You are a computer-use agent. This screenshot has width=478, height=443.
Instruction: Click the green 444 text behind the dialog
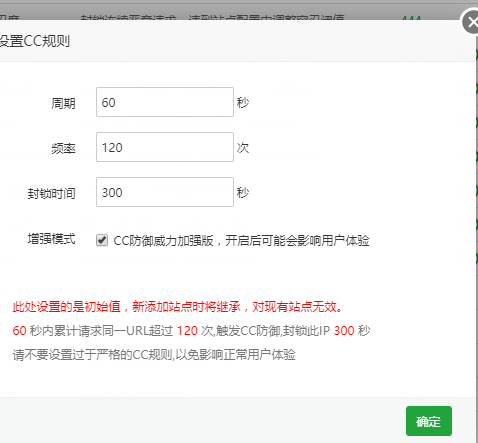pos(411,18)
